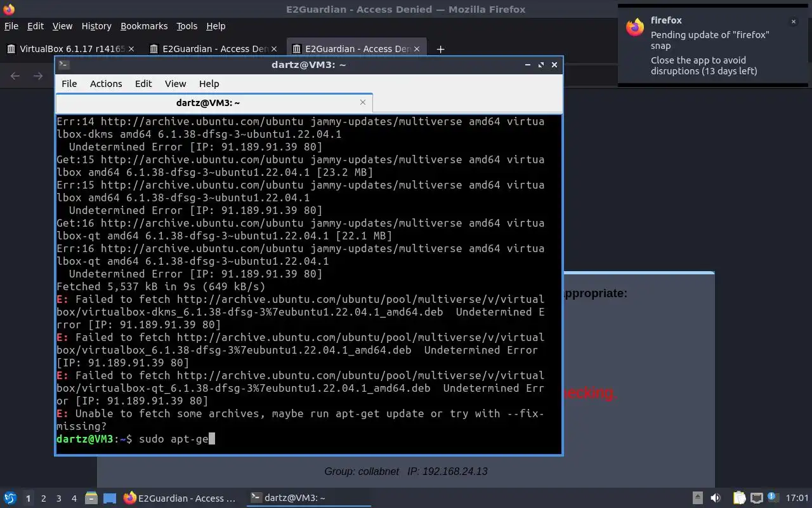Click the 17:01 clock

point(797,498)
